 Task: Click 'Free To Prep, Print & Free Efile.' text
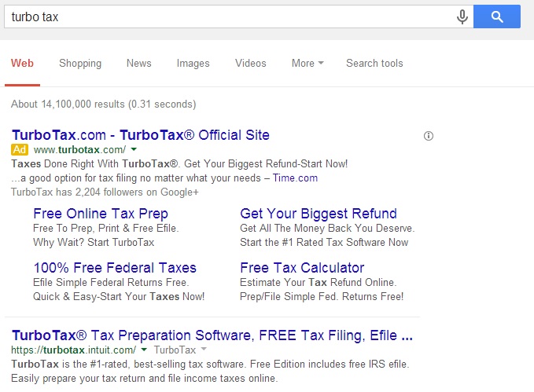(x=106, y=228)
